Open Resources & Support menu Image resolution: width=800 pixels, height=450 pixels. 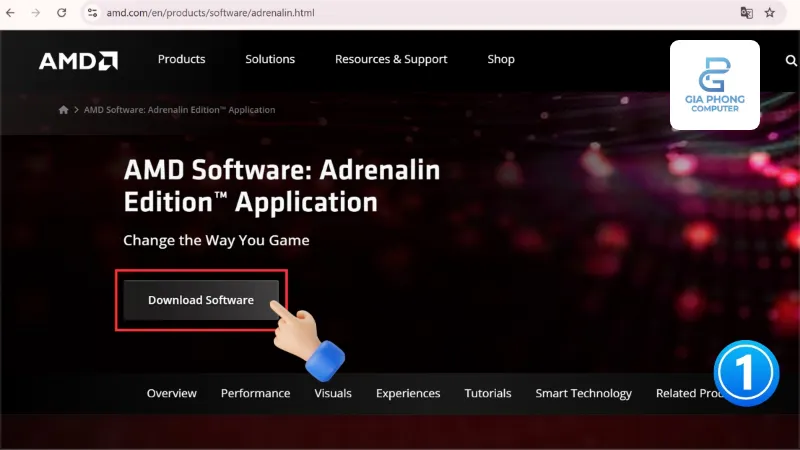click(x=391, y=59)
